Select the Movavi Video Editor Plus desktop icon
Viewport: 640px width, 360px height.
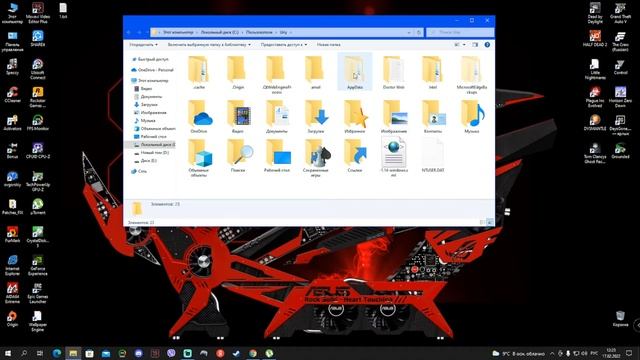pos(38,13)
